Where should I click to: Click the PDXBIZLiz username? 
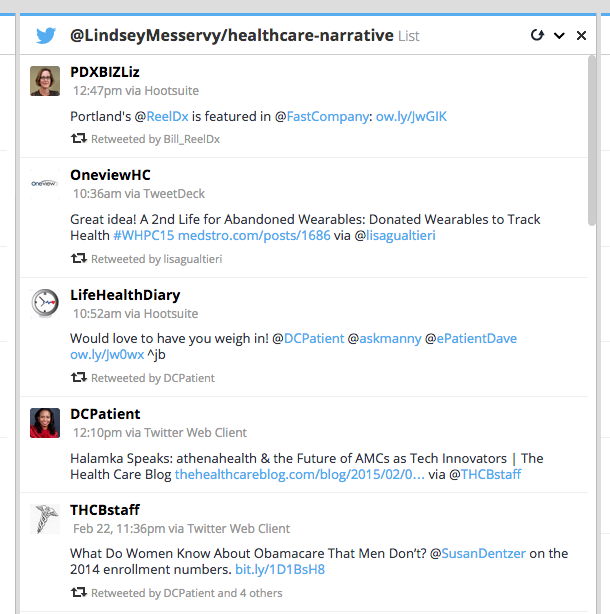(x=105, y=72)
